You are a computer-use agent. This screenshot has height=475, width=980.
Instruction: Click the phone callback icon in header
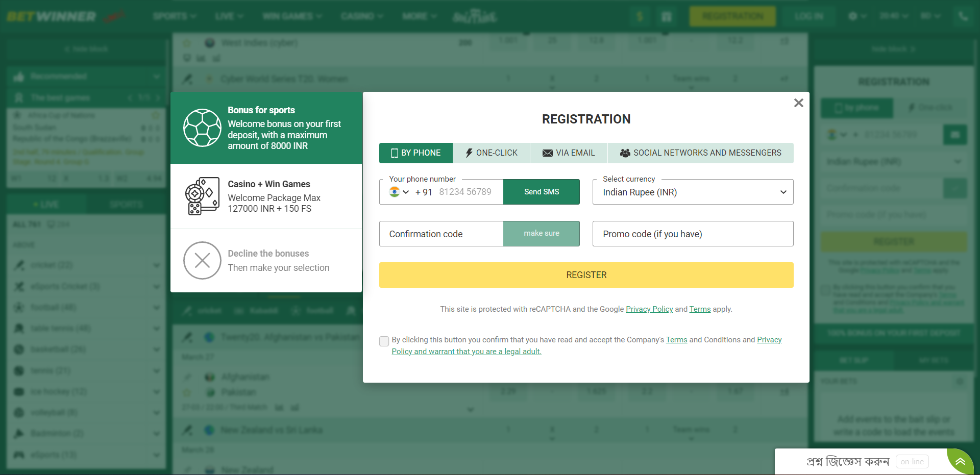(963, 16)
